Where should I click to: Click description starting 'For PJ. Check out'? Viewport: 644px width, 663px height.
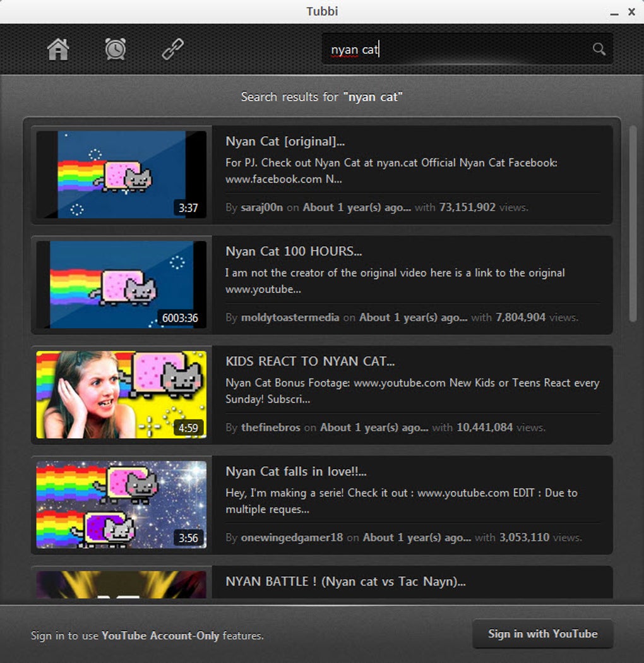click(x=391, y=171)
